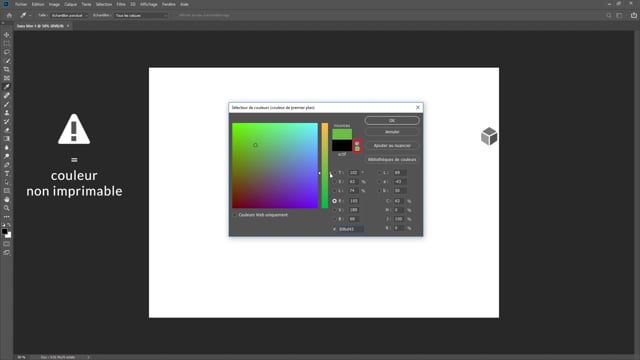Change the screen mode icon
This screenshot has width=640, height=360.
pyautogui.click(x=7, y=253)
